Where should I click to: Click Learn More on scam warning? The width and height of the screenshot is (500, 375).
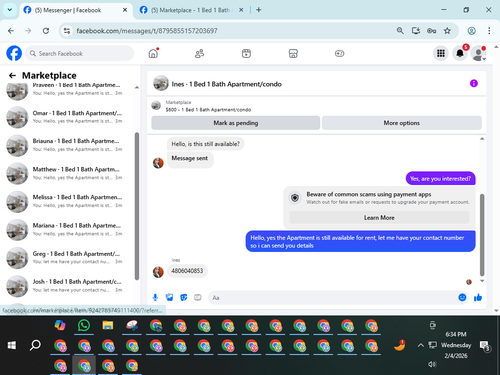pyautogui.click(x=379, y=218)
